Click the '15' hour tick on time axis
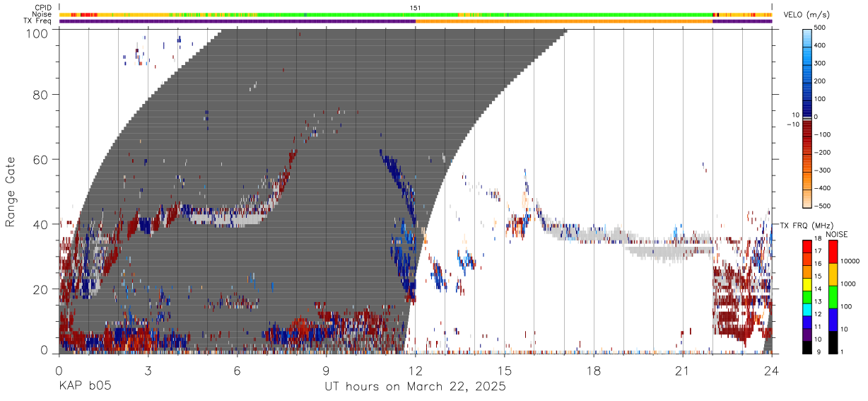868x401 pixels. tap(505, 370)
